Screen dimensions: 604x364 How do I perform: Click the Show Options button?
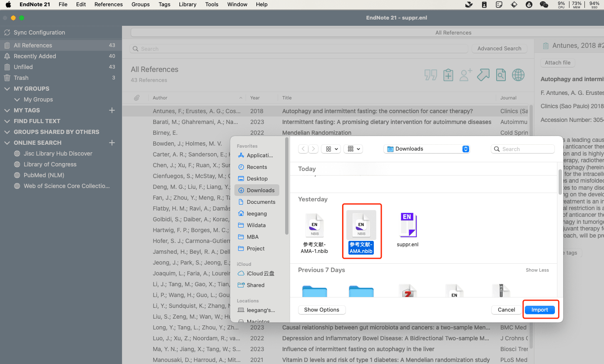click(321, 310)
